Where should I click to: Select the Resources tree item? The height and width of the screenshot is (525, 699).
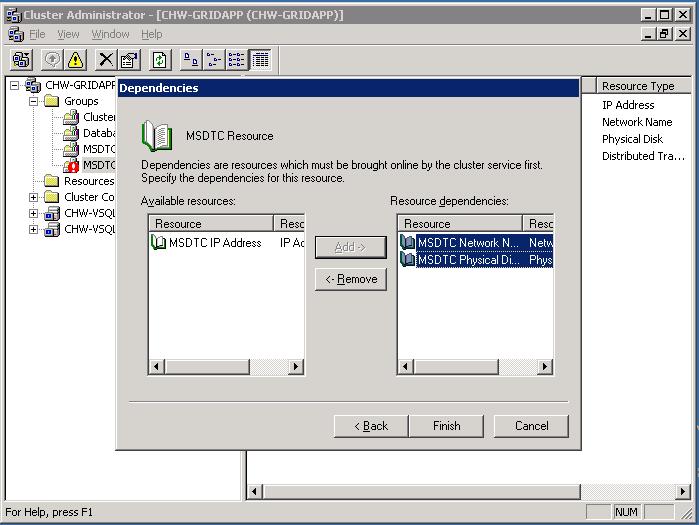pos(89,181)
